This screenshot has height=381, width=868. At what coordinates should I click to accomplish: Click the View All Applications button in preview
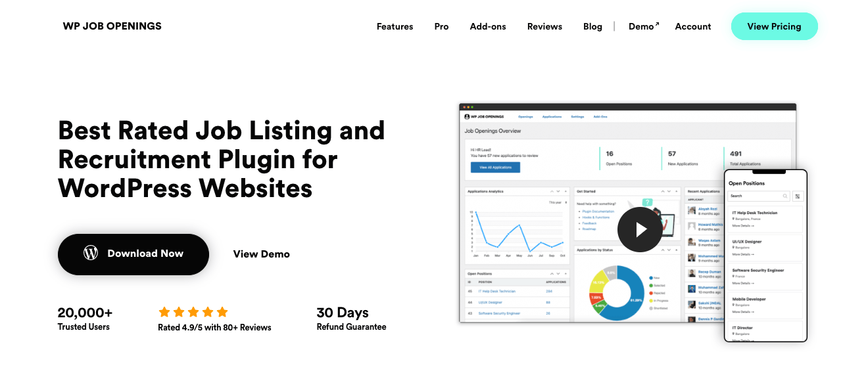(495, 168)
